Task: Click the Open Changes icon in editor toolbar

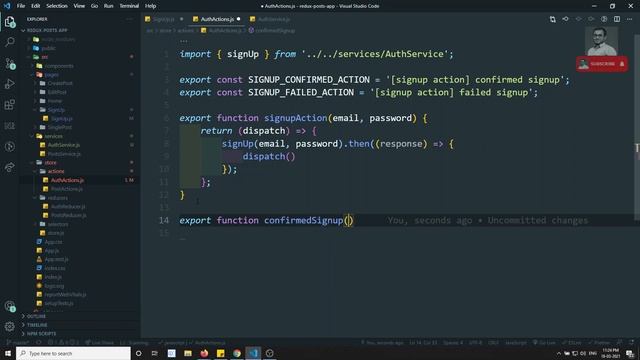Action: tap(552, 19)
